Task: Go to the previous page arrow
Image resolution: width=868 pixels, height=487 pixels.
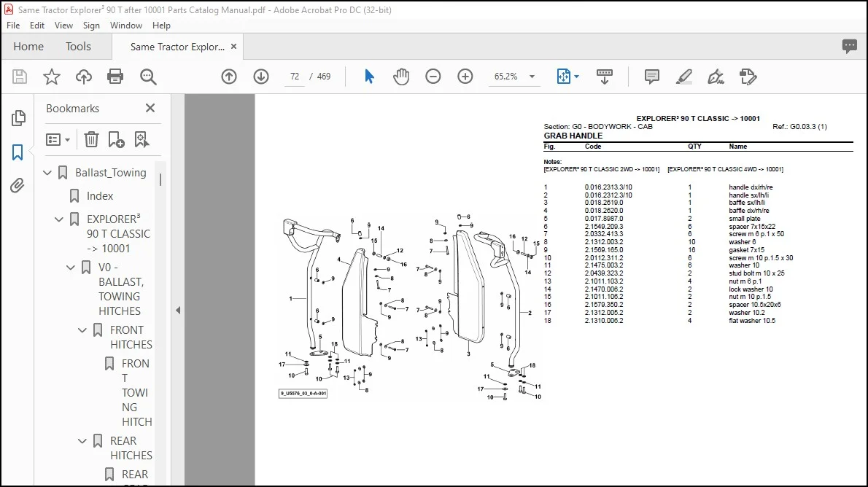Action: tap(228, 77)
